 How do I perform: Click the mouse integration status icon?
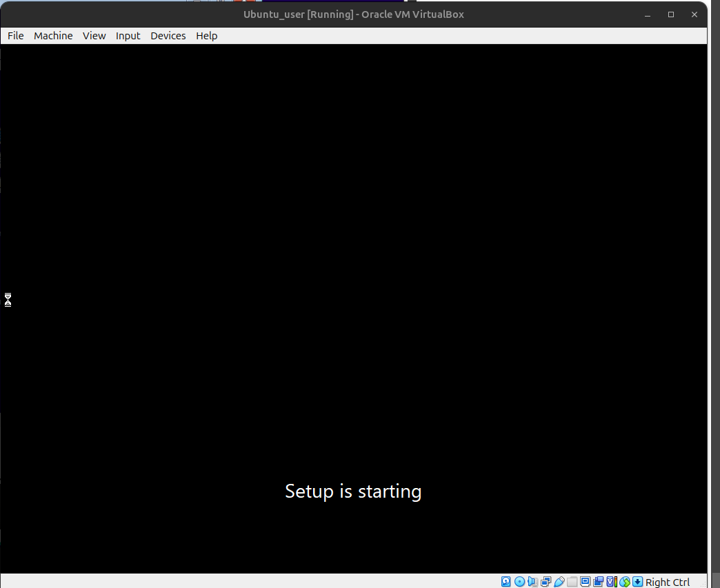click(625, 582)
